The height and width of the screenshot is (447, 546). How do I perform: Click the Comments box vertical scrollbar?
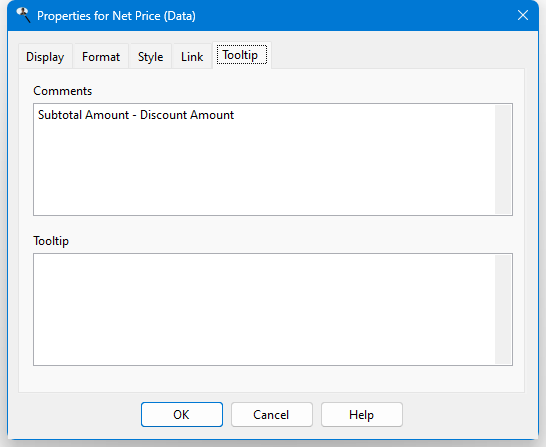tap(503, 159)
